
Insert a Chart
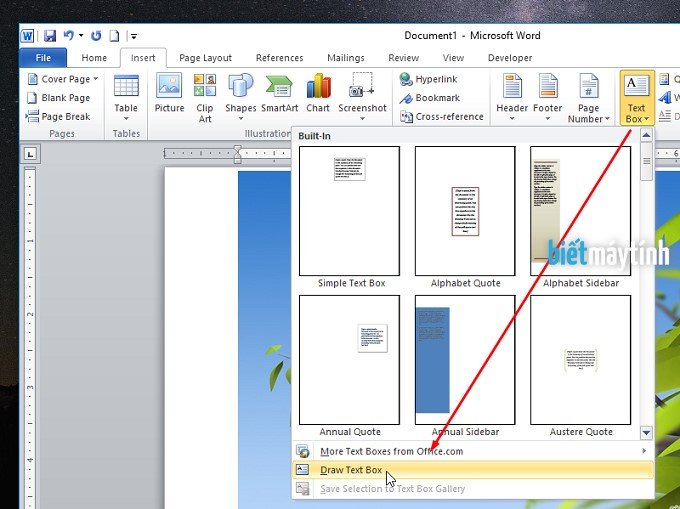318,94
